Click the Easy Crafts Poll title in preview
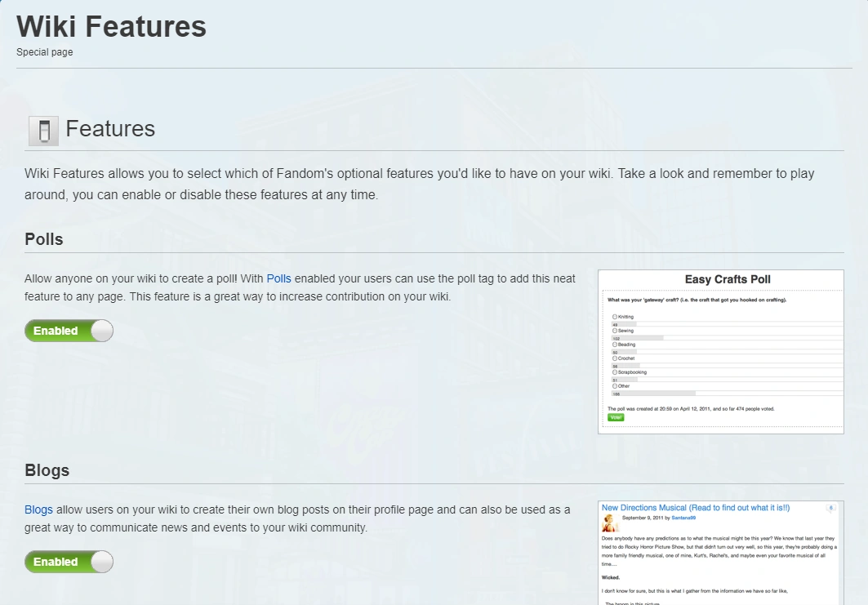 [727, 279]
